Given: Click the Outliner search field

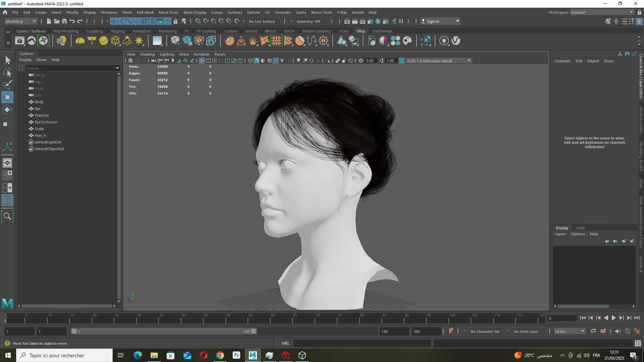Looking at the screenshot, I should 70,68.
